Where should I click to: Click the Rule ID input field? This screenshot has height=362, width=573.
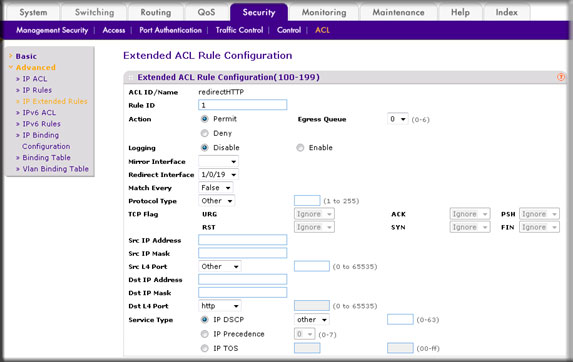243,105
